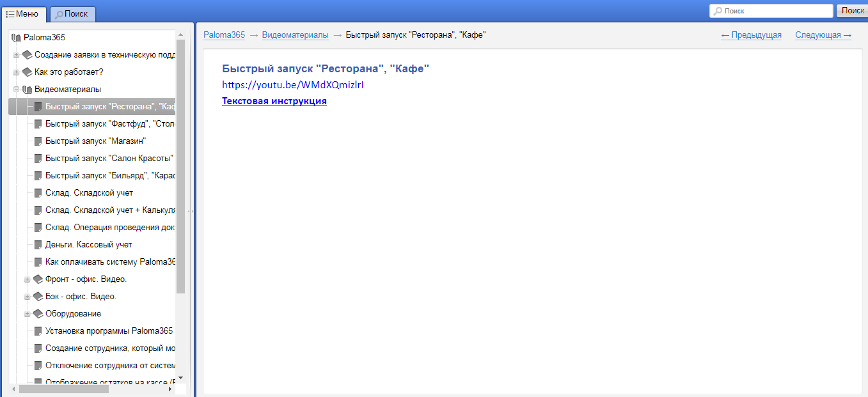The width and height of the screenshot is (868, 397).
Task: Select Видеоматериалы tree item
Action: click(68, 90)
